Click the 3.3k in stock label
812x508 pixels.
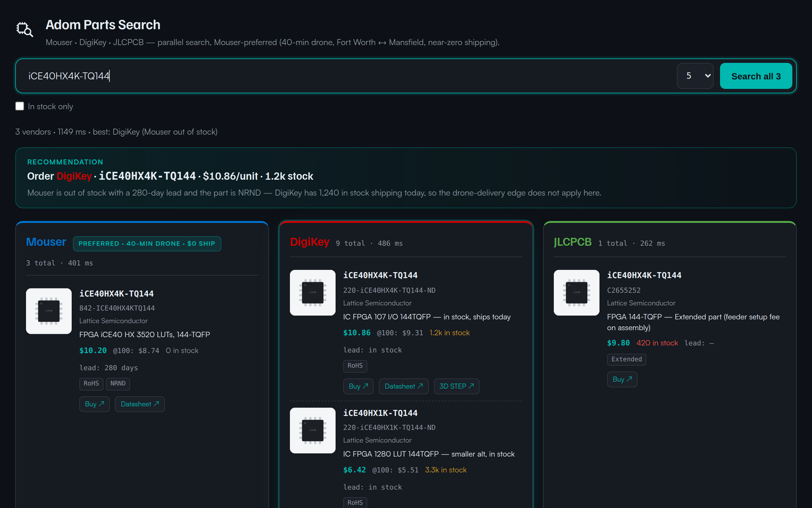[446, 470]
